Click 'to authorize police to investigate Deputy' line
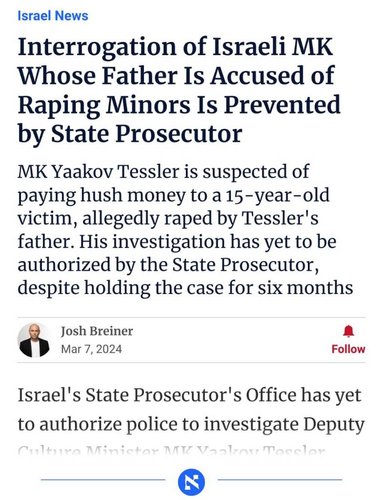 pyautogui.click(x=191, y=425)
